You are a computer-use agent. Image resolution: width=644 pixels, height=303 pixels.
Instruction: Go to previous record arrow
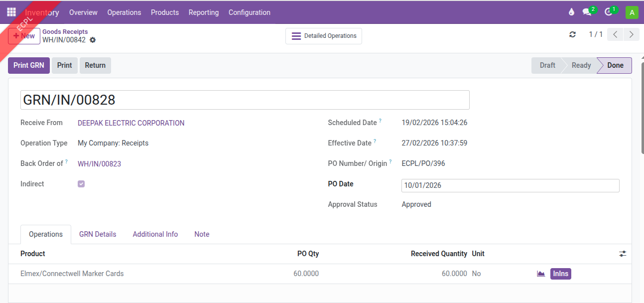point(616,34)
